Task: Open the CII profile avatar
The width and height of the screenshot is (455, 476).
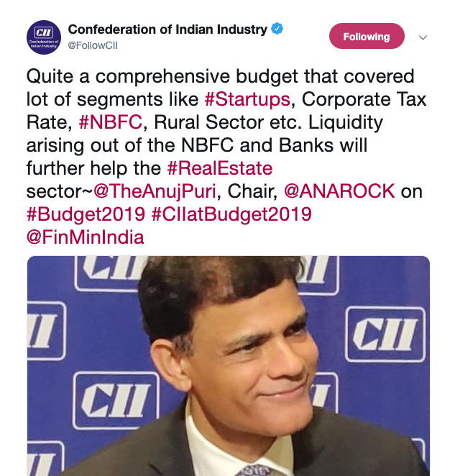Action: 44,37
